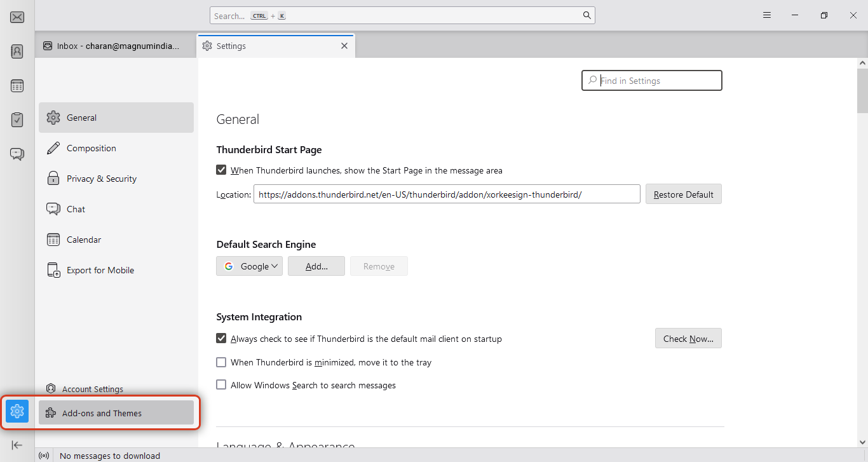Open the Google search engine dropdown

coord(249,266)
